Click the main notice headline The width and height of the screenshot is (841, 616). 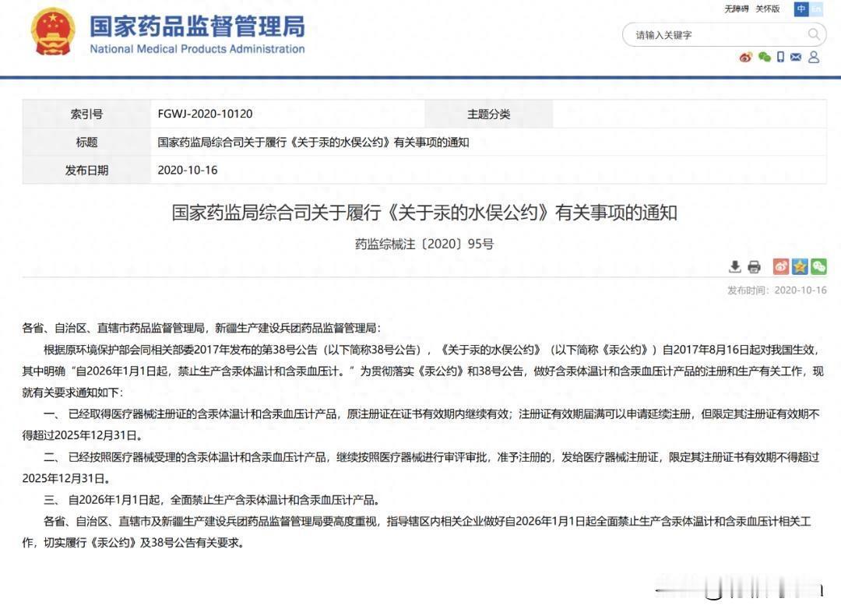coord(424,213)
